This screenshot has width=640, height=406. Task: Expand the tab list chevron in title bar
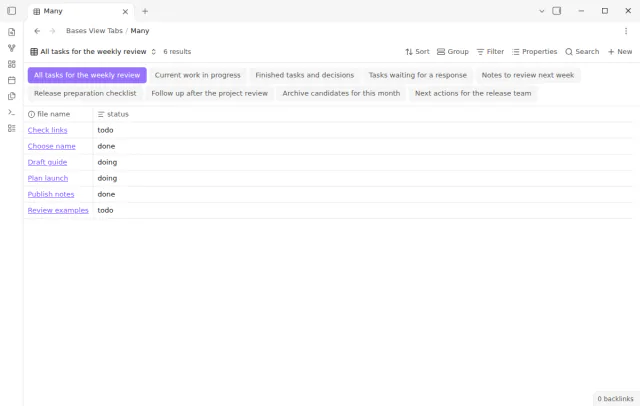point(542,11)
